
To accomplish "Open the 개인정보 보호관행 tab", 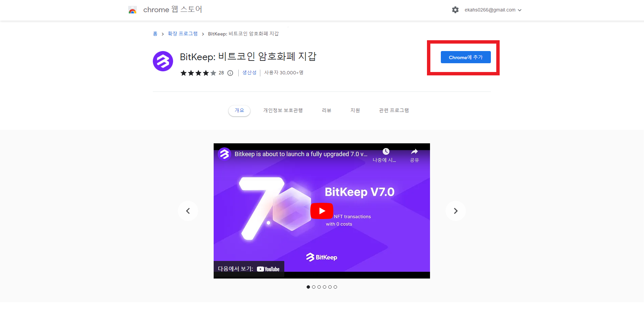I will pyautogui.click(x=283, y=111).
